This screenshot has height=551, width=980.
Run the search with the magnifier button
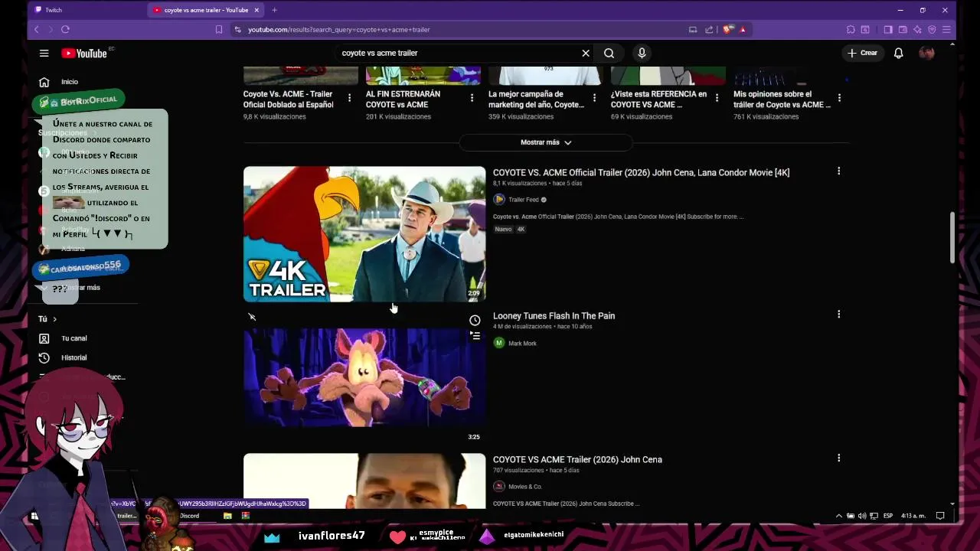click(609, 53)
